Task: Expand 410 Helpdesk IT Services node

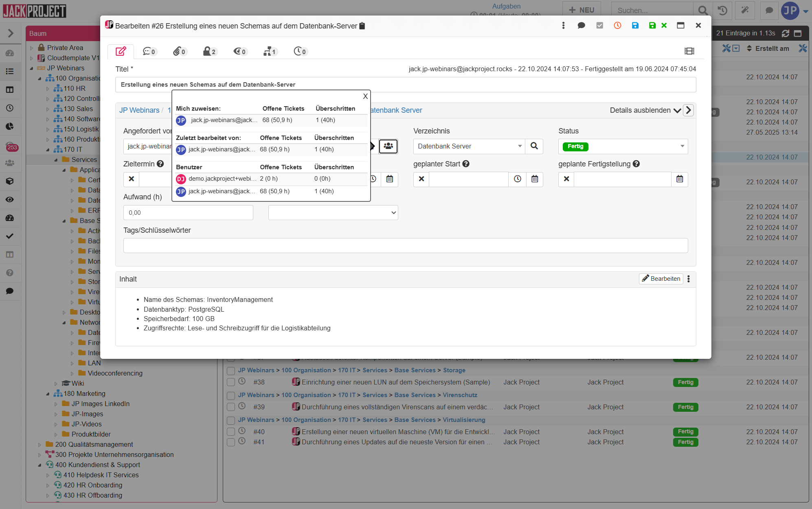Action: [48, 475]
